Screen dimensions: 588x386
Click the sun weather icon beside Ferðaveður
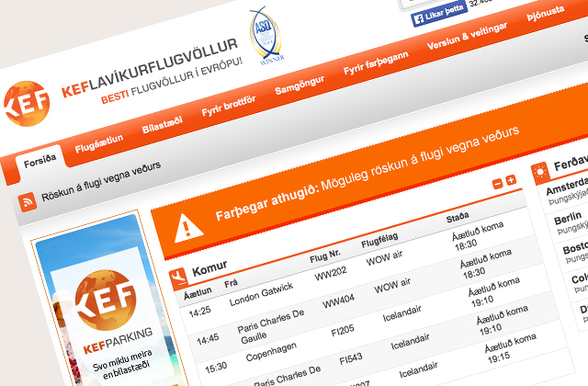coord(540,173)
